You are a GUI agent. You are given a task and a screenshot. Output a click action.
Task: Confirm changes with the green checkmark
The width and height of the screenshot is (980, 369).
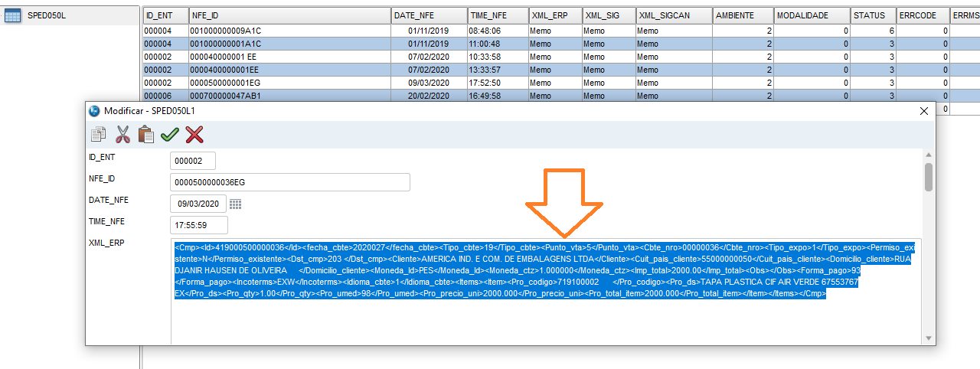click(x=170, y=135)
